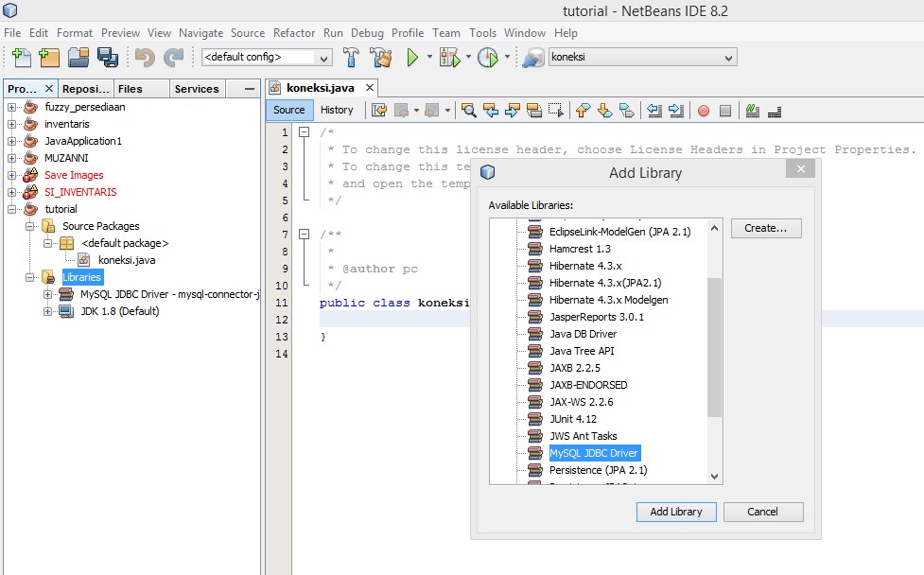
Task: Toggle History view in the editor
Action: (x=337, y=110)
